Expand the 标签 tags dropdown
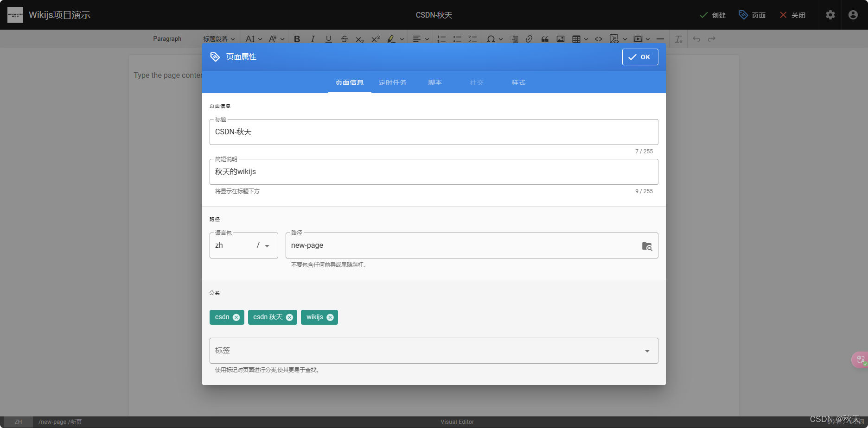This screenshot has height=428, width=868. (646, 351)
